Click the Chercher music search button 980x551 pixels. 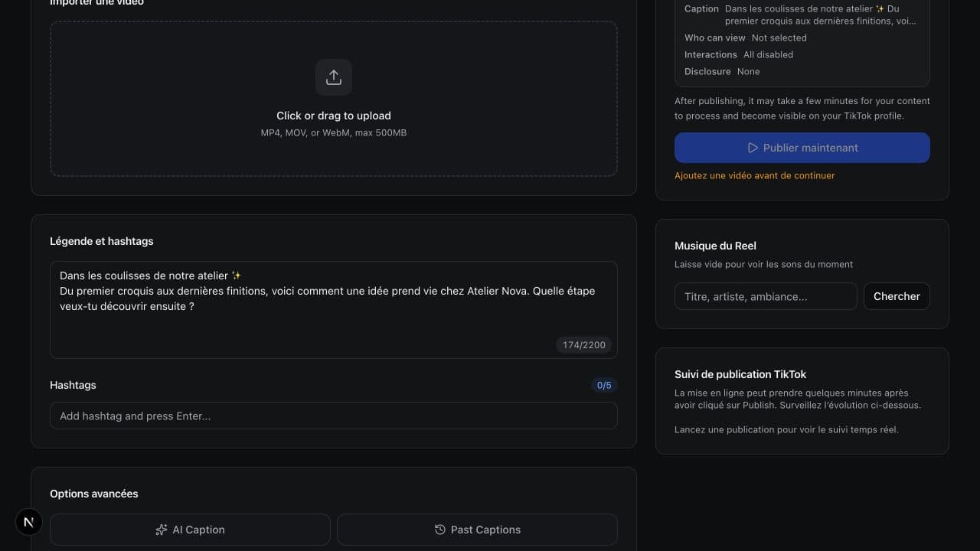click(x=897, y=296)
